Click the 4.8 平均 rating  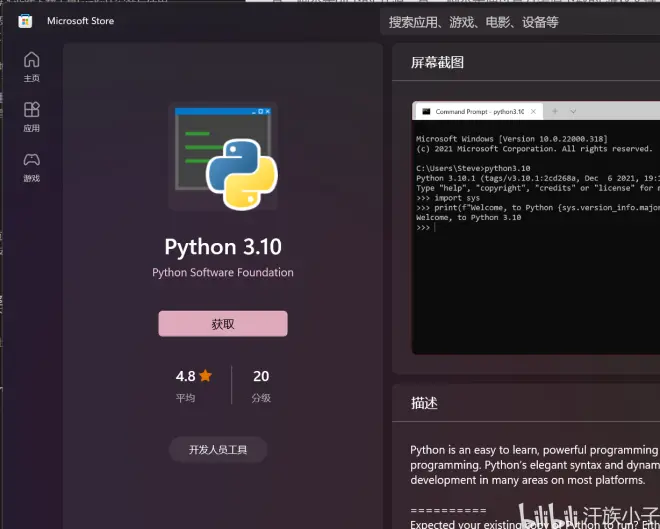[194, 385]
